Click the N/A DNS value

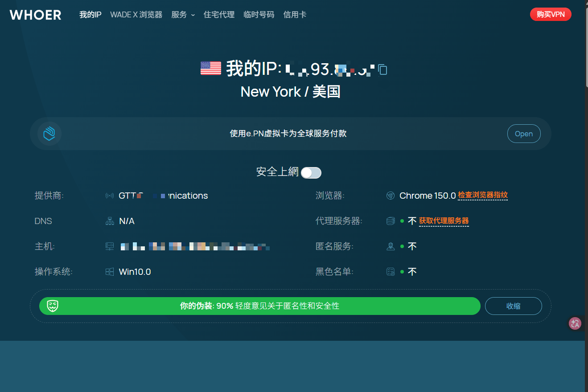click(127, 221)
